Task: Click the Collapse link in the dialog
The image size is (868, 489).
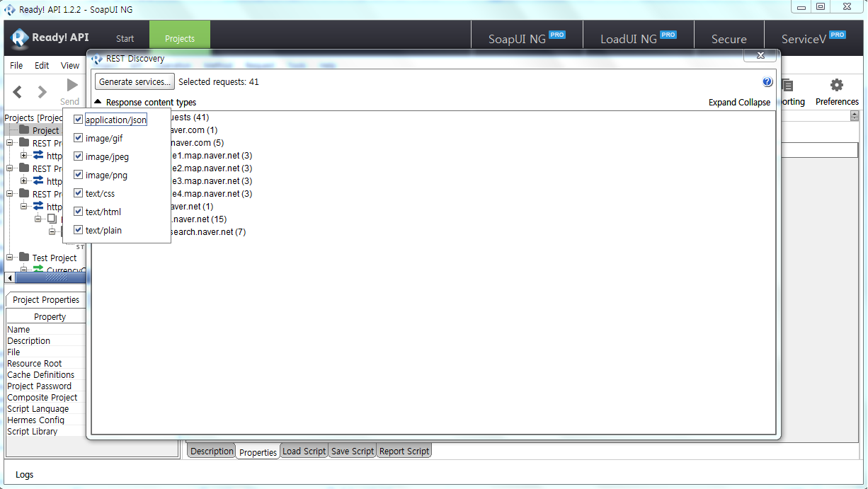Action: pos(755,103)
